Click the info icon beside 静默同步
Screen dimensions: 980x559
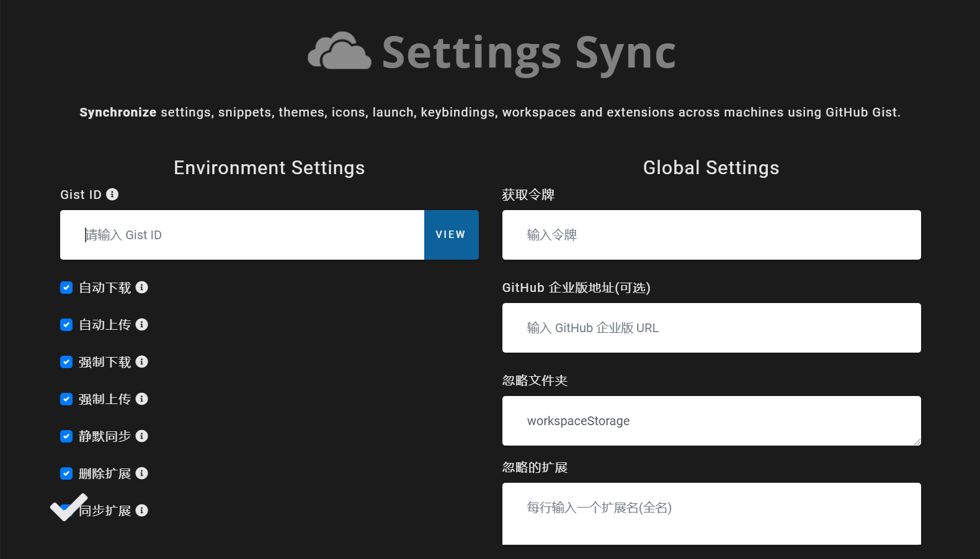coord(142,436)
